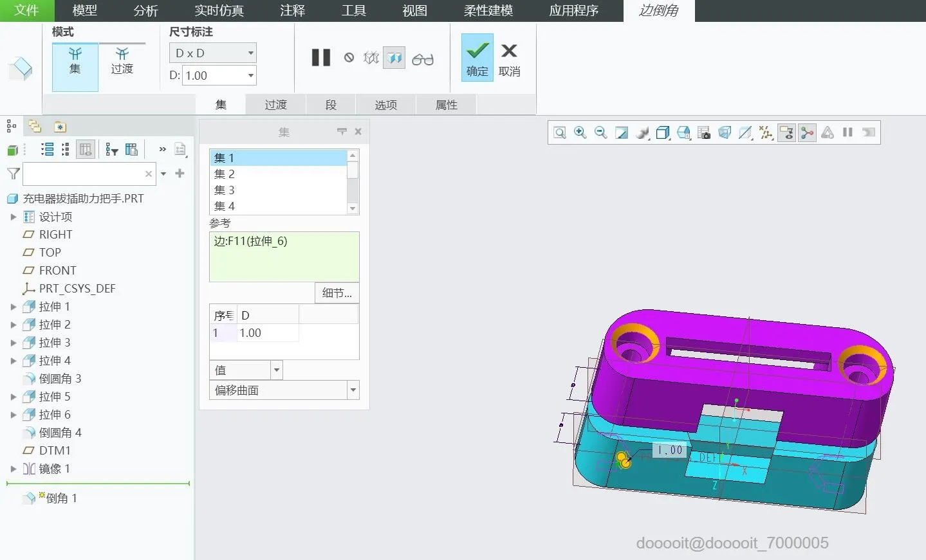Viewport: 926px width, 560px height.
Task: Click the Zoom Out icon
Action: [x=601, y=132]
